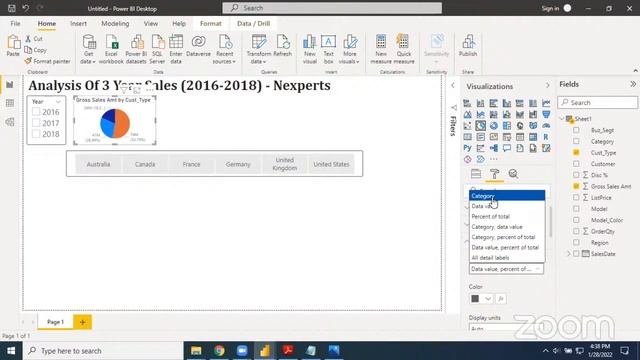
Task: Select the Treemap visual
Action: 507,126
